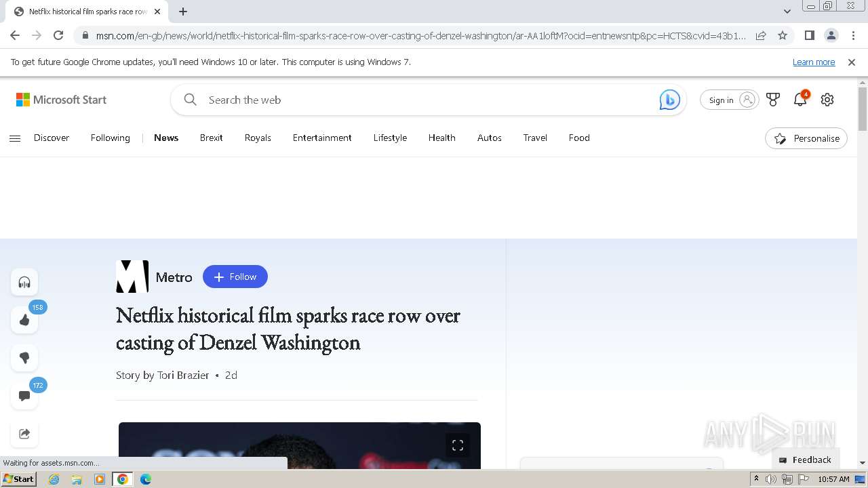Open the Discover section

click(52, 138)
